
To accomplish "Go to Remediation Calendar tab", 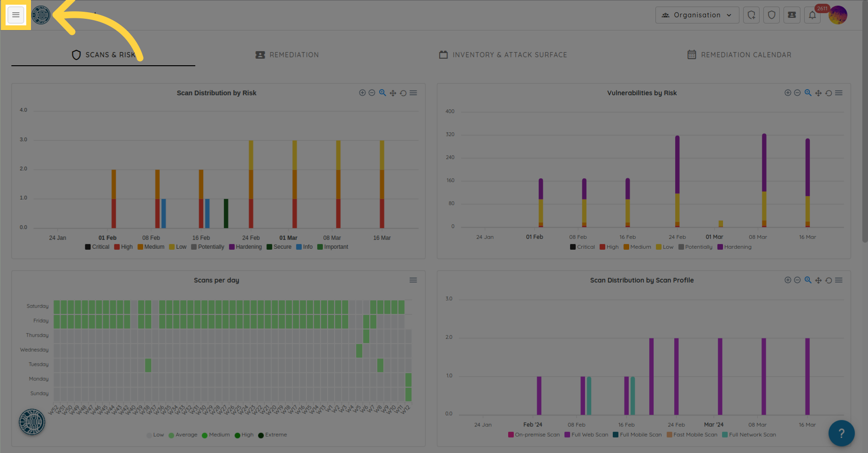I will click(x=739, y=55).
